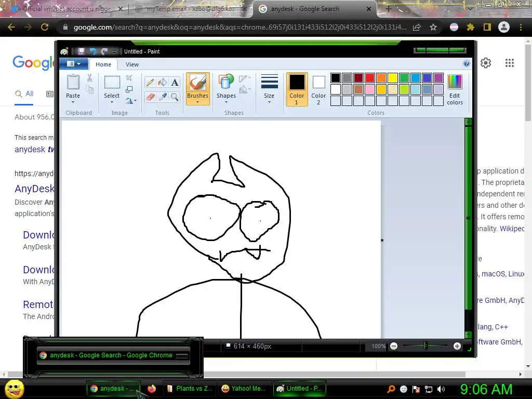Open Yahoo! Messenger taskbar item
This screenshot has width=532, height=399.
pos(244,389)
